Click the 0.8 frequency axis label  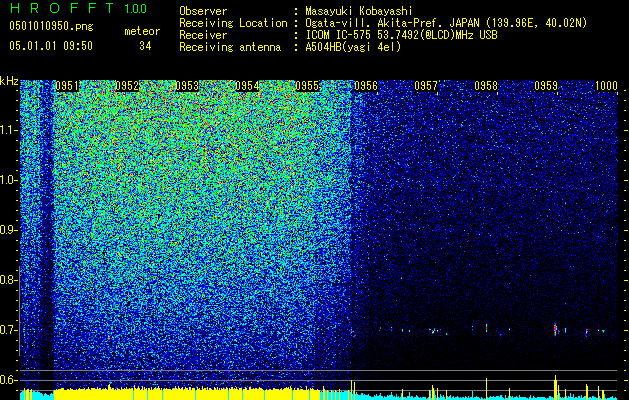(x=8, y=280)
